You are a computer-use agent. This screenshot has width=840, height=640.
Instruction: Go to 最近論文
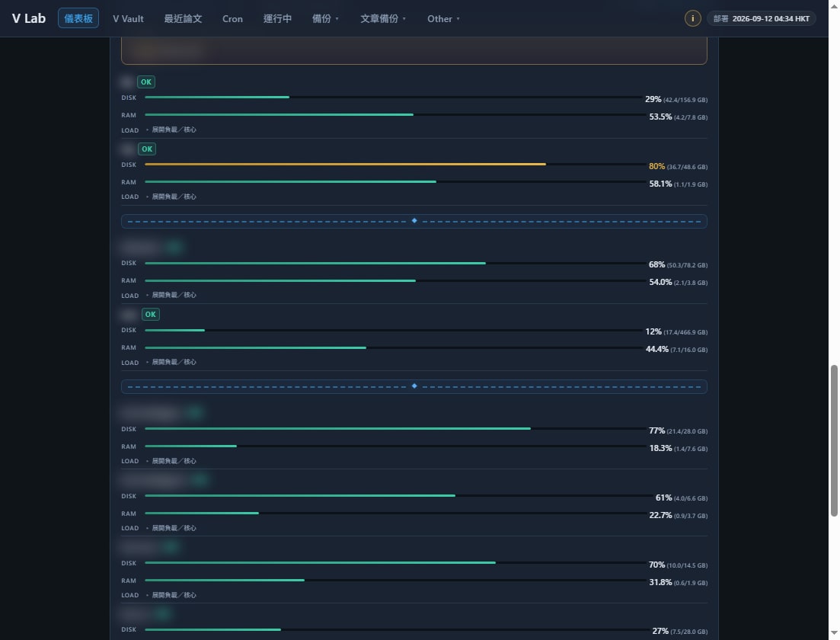(x=184, y=18)
